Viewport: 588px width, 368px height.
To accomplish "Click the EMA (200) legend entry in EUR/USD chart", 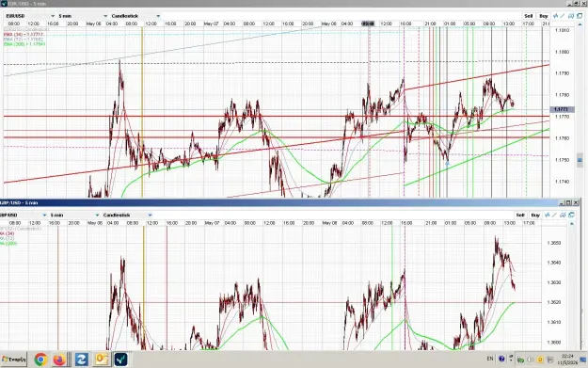I will pos(24,44).
